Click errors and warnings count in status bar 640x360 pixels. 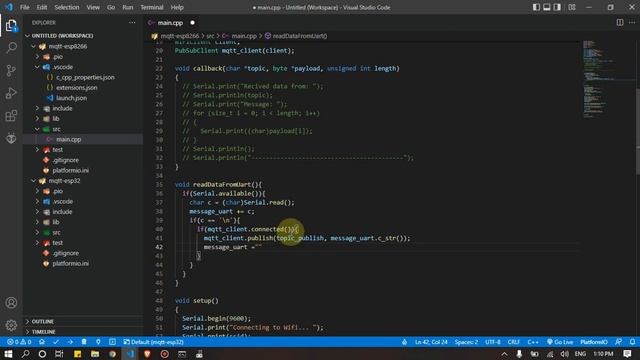(19, 342)
